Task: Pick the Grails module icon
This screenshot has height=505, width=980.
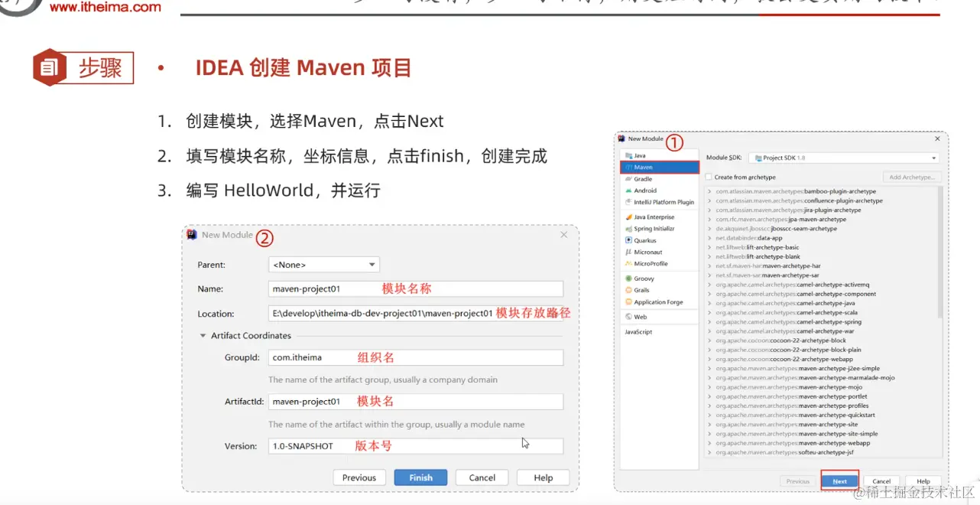Action: tap(628, 290)
